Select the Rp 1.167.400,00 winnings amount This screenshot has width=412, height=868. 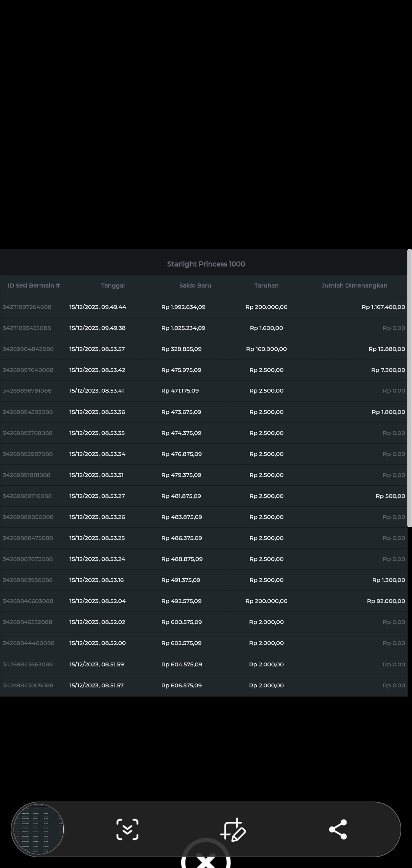pos(383,307)
